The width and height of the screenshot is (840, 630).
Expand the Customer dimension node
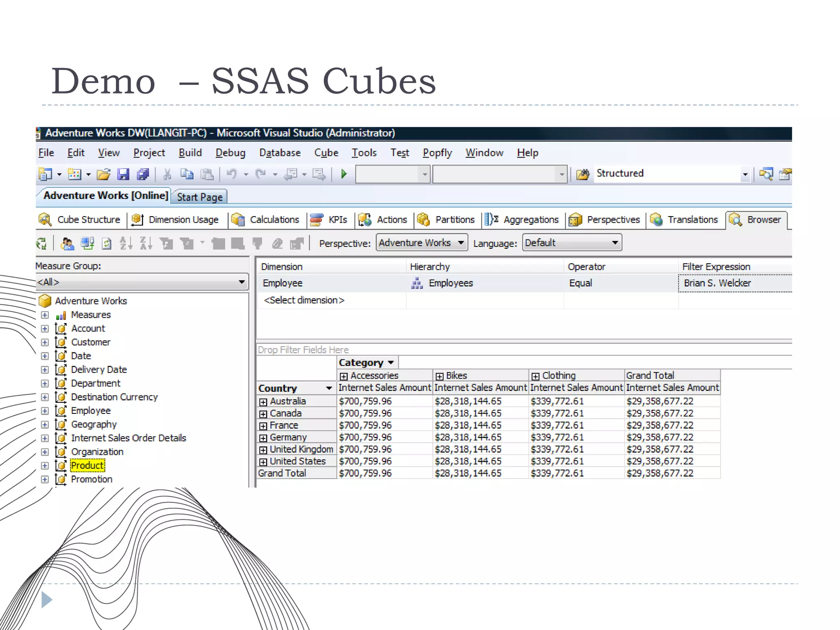[45, 342]
